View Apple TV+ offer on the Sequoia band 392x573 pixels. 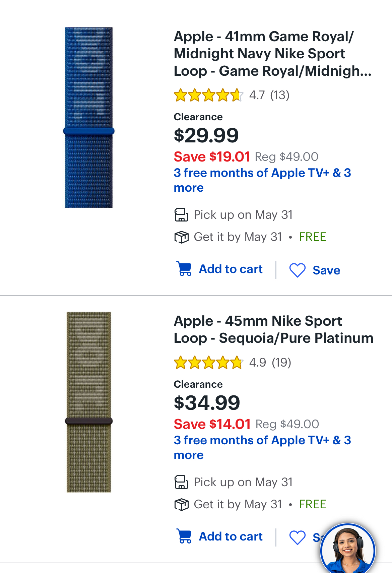pos(262,447)
